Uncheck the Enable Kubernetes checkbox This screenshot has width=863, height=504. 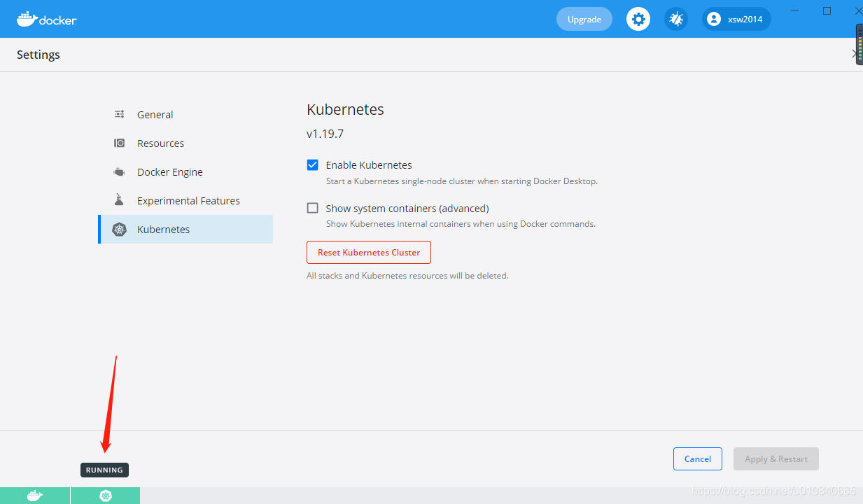313,165
